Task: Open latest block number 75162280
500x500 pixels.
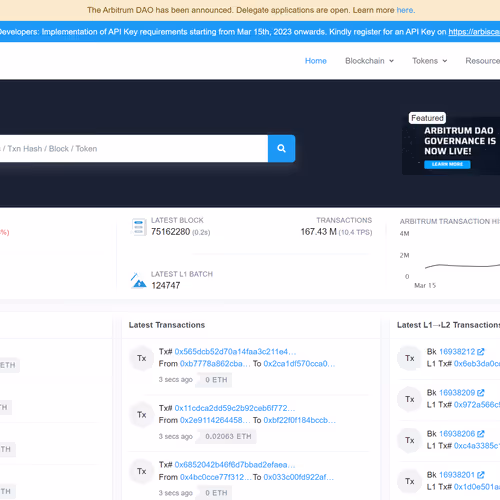Action: 170,232
